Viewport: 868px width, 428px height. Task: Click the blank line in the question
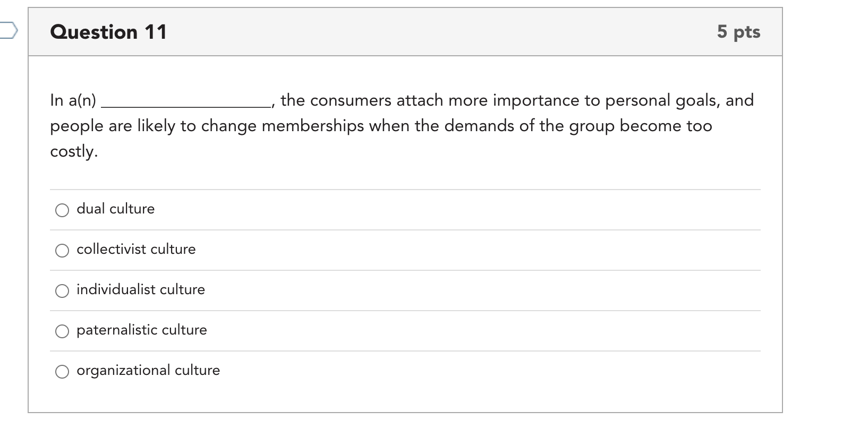tap(187, 104)
